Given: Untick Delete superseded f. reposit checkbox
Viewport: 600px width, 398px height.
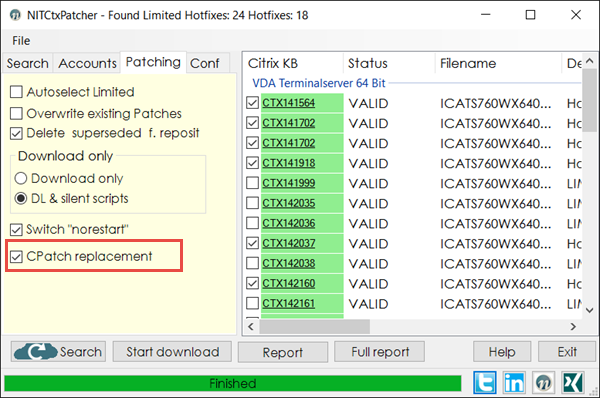Looking at the screenshot, I should [16, 133].
